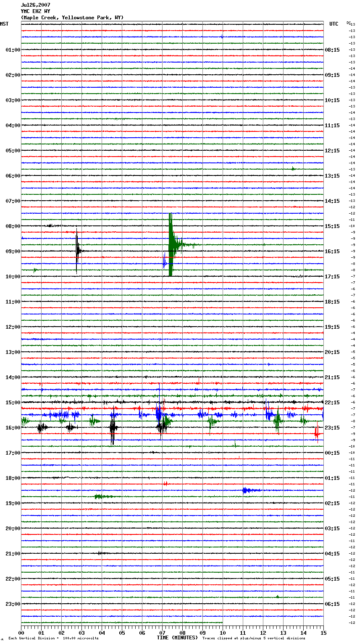The width and height of the screenshot is (357, 644).
Task: Select the 20:00 MST time label
Action: coord(13,529)
